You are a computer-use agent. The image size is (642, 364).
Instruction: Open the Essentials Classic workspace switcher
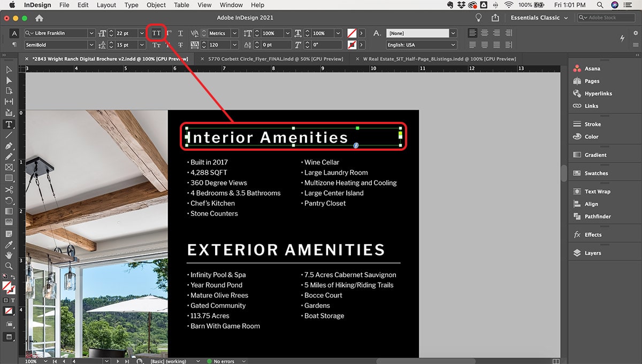(x=539, y=18)
